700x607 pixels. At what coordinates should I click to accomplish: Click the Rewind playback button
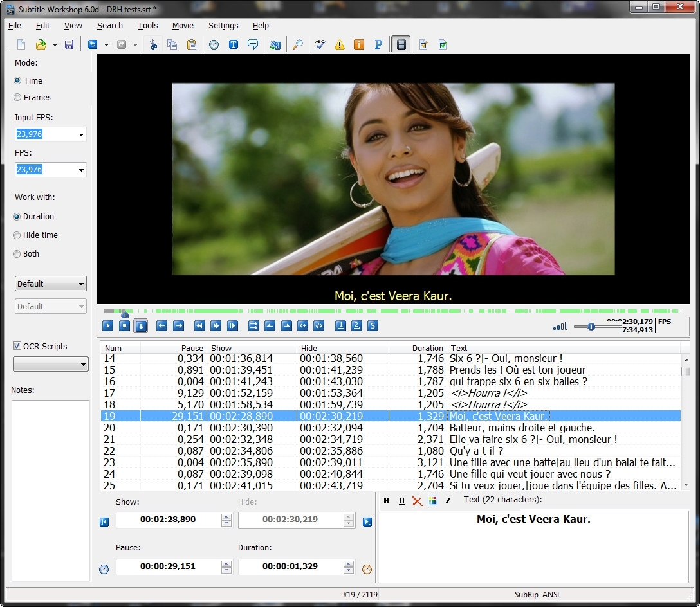tap(199, 326)
